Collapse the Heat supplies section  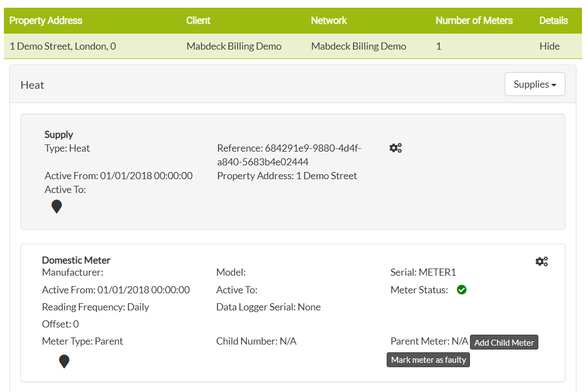point(534,84)
